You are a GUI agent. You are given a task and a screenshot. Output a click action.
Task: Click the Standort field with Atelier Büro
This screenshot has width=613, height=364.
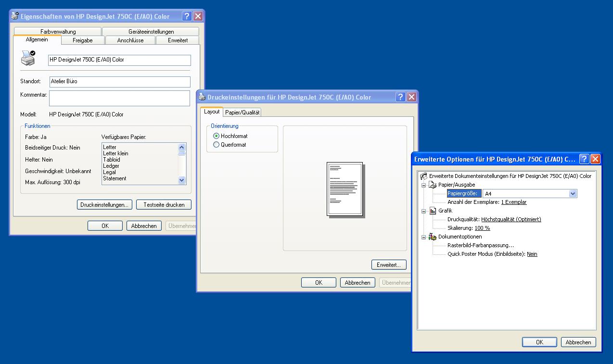[x=119, y=82]
